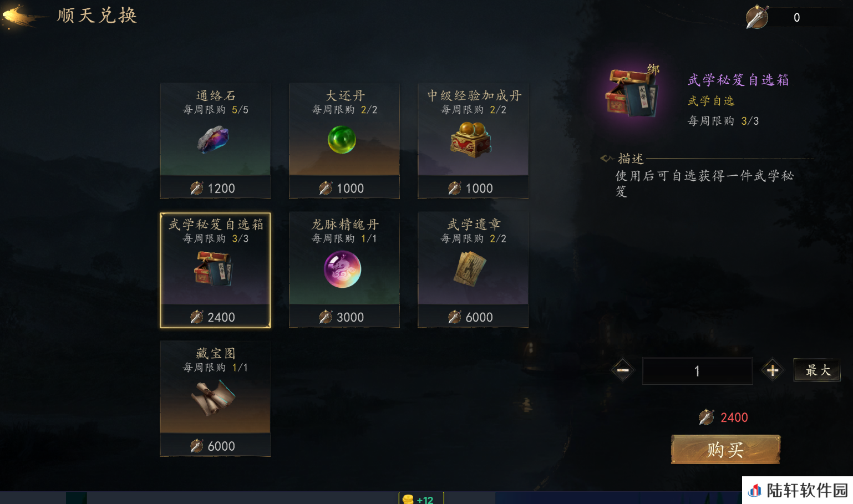Click the 1200 price bar under 通络石
The height and width of the screenshot is (504, 853).
[215, 188]
